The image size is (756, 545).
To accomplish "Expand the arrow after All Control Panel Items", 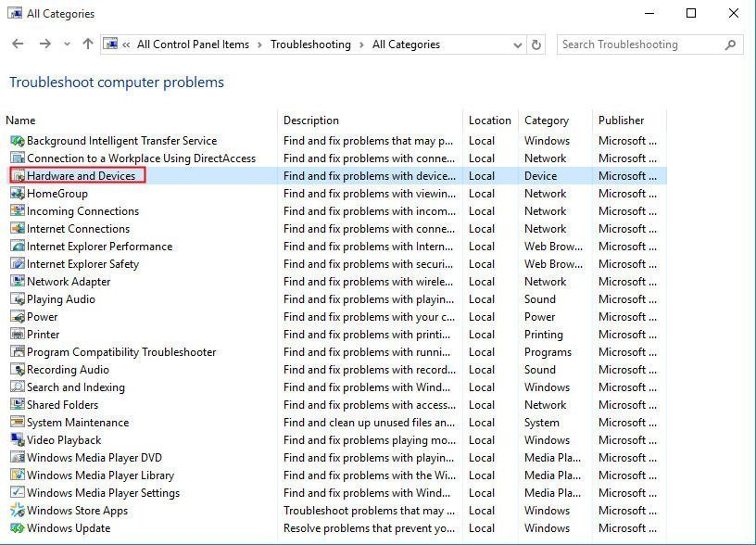I will [x=260, y=44].
